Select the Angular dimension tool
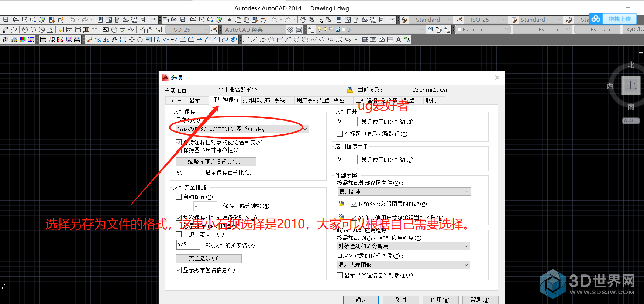This screenshot has width=644, height=304. 50,30
